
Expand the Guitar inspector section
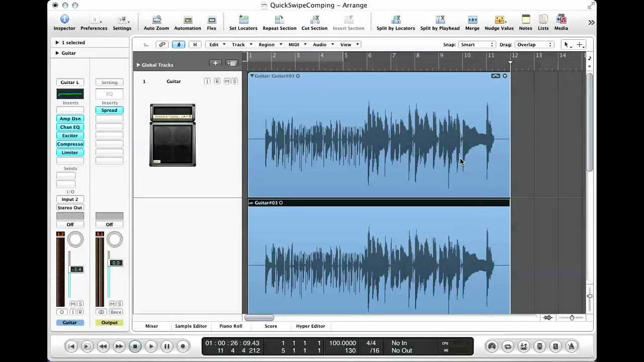(x=57, y=53)
